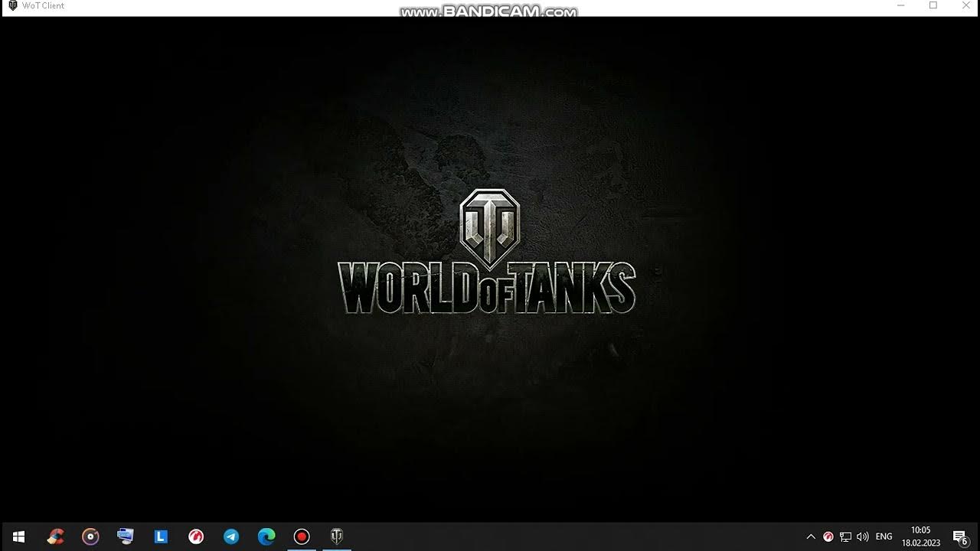The image size is (980, 551).
Task: Maximize the WoT Client window
Action: click(x=933, y=5)
